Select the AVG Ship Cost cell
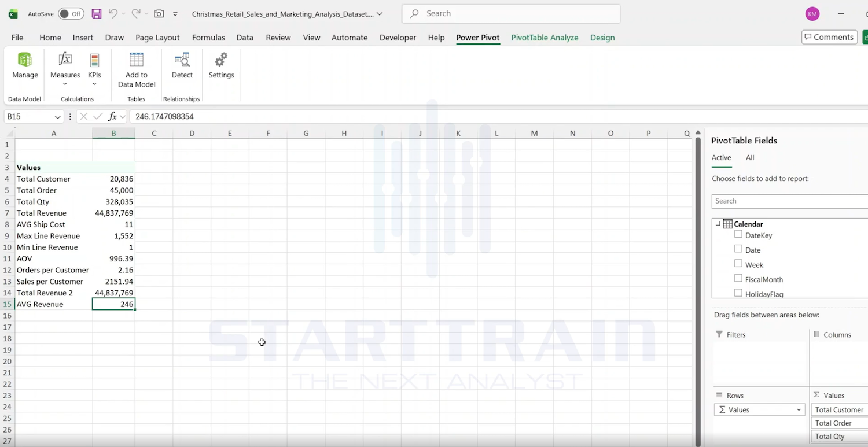This screenshot has height=447, width=868. tap(53, 224)
